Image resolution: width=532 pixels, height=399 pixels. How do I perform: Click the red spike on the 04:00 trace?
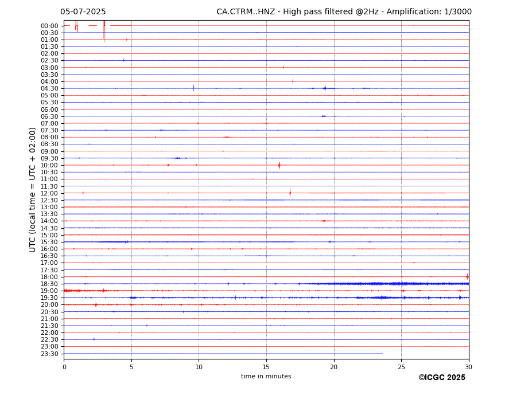pos(293,81)
